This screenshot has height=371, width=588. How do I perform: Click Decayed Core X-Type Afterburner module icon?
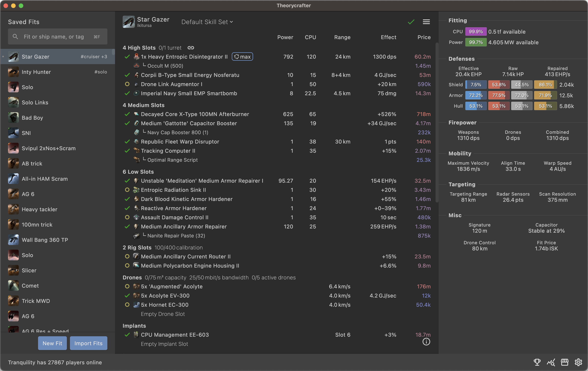(136, 114)
